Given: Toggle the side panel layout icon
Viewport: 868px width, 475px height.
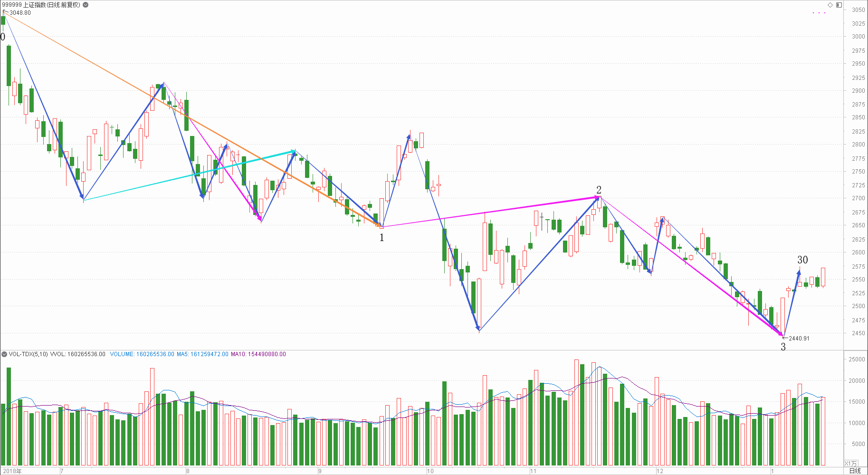Looking at the screenshot, I should 839,5.
